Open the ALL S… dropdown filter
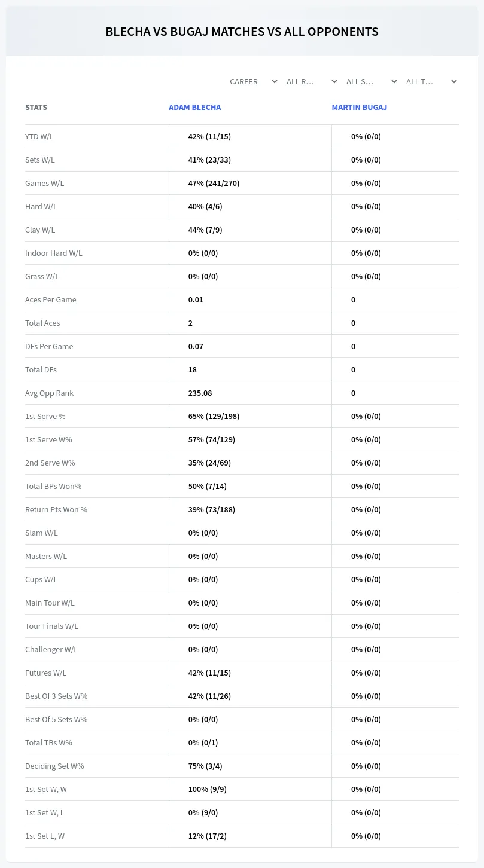The width and height of the screenshot is (484, 868). 371,81
